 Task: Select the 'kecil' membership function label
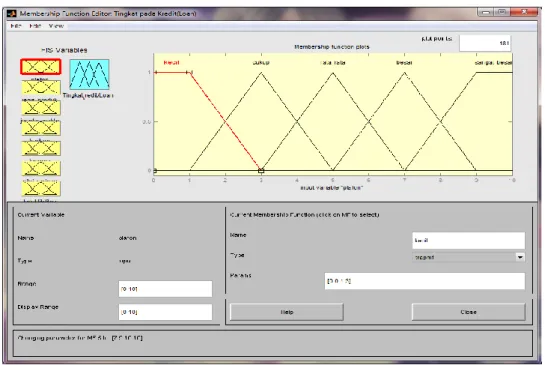171,63
